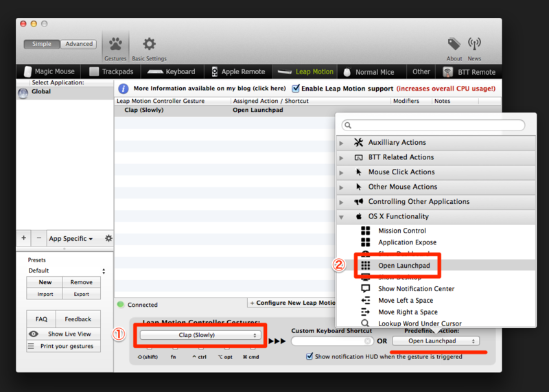Switch to the Magic Mouse tab

point(49,71)
